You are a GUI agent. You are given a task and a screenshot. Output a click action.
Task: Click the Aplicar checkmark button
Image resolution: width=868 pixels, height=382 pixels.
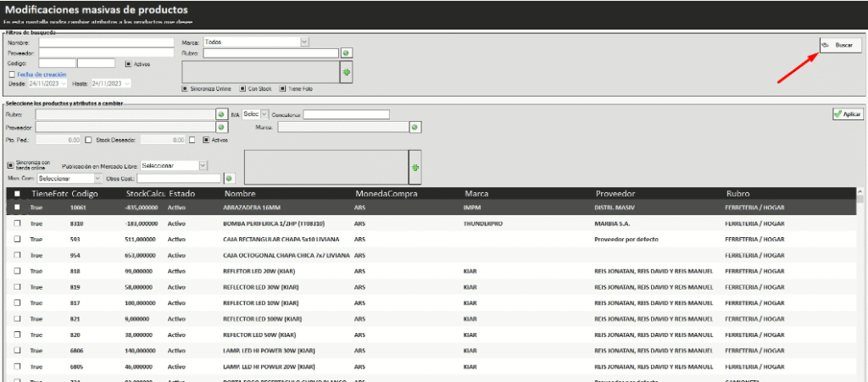click(x=848, y=113)
